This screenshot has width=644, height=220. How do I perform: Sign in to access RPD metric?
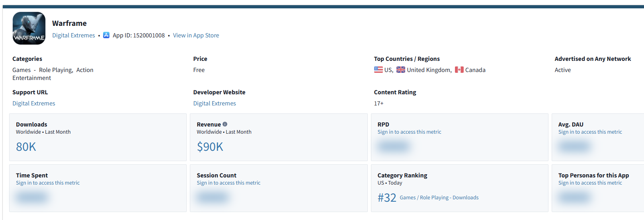[409, 132]
